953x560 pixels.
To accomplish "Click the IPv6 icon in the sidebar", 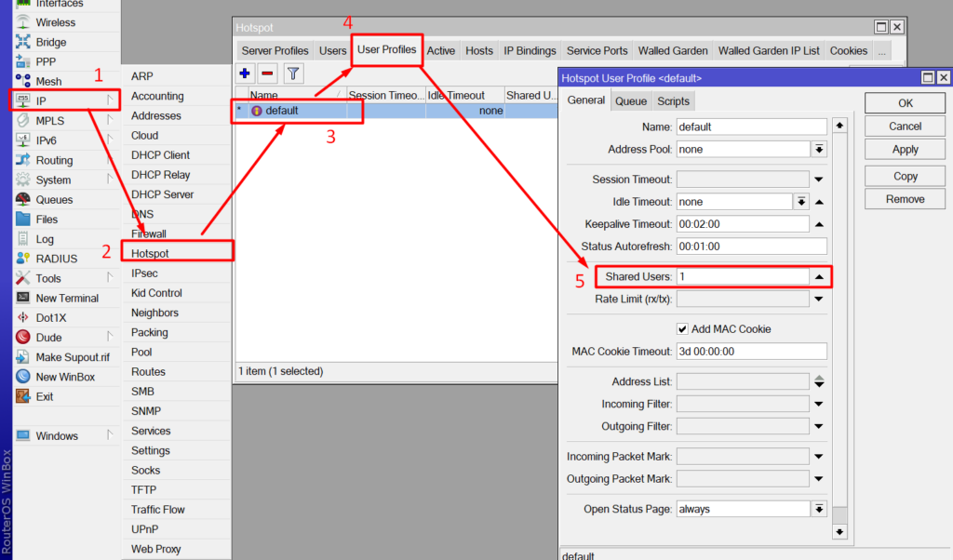I will pos(23,140).
